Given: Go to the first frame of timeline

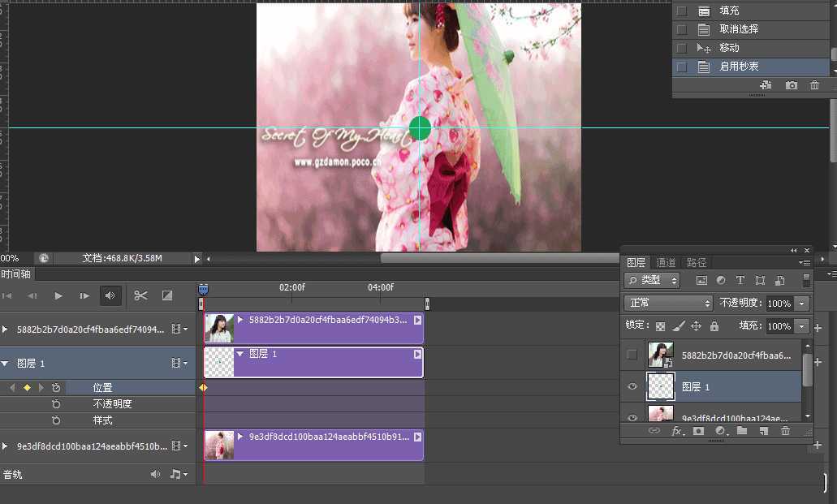Looking at the screenshot, I should (7, 295).
